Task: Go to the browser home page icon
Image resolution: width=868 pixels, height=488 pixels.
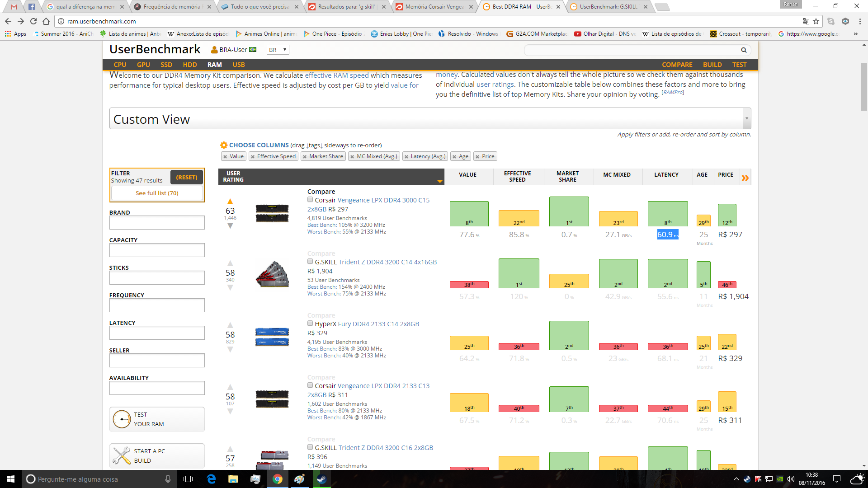Action: tap(46, 21)
